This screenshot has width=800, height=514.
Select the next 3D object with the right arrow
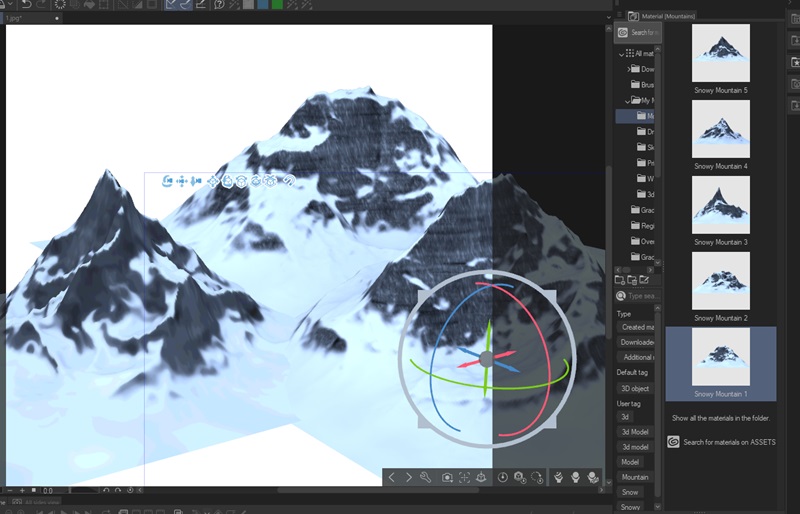[409, 477]
